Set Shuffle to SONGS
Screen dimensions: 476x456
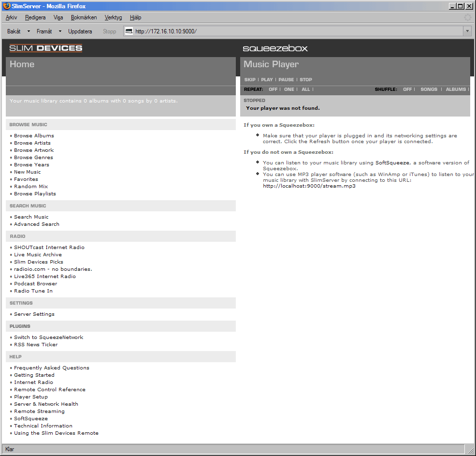pyautogui.click(x=429, y=89)
